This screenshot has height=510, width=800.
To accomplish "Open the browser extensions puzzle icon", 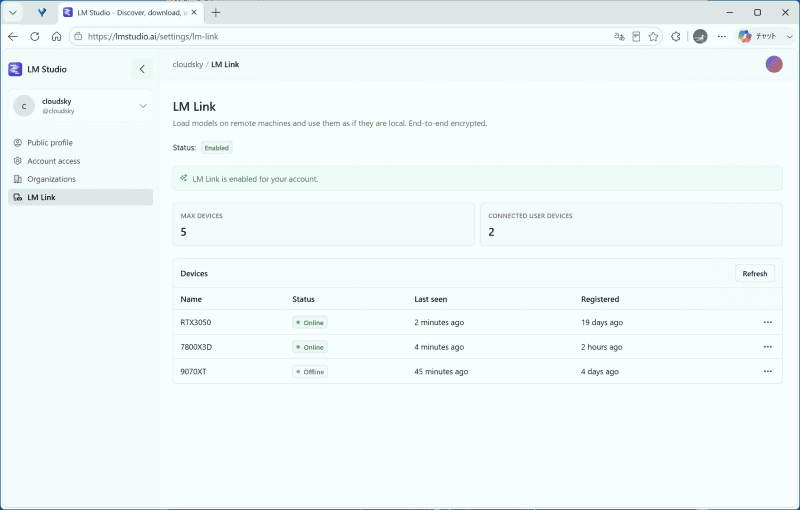I will 676,37.
